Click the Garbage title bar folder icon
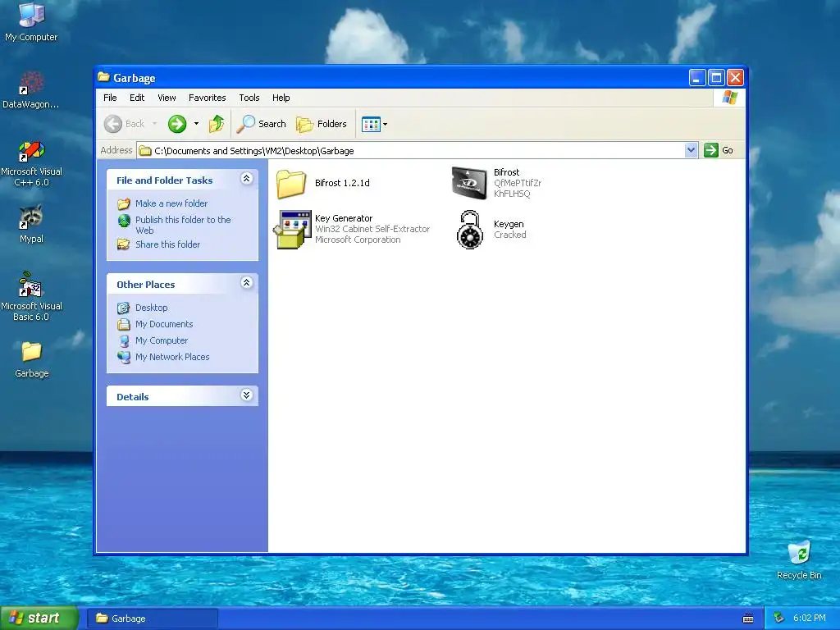This screenshot has height=630, width=840. click(x=104, y=77)
